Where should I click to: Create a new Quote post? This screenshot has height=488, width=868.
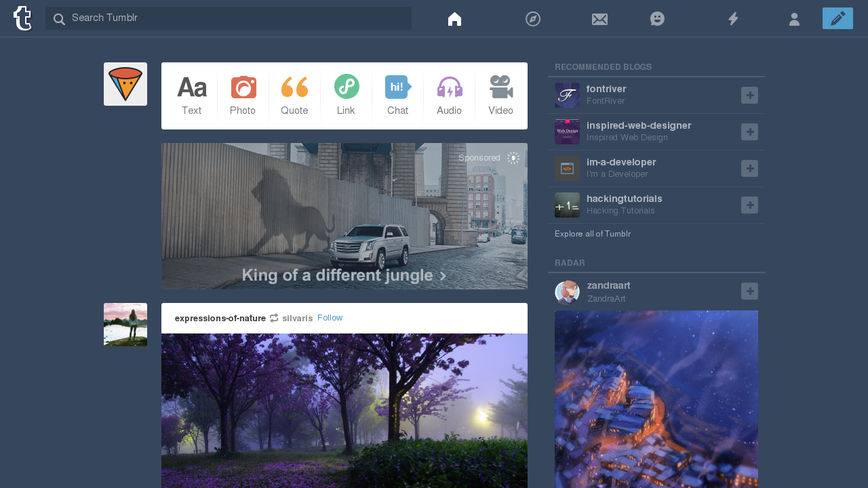[294, 96]
